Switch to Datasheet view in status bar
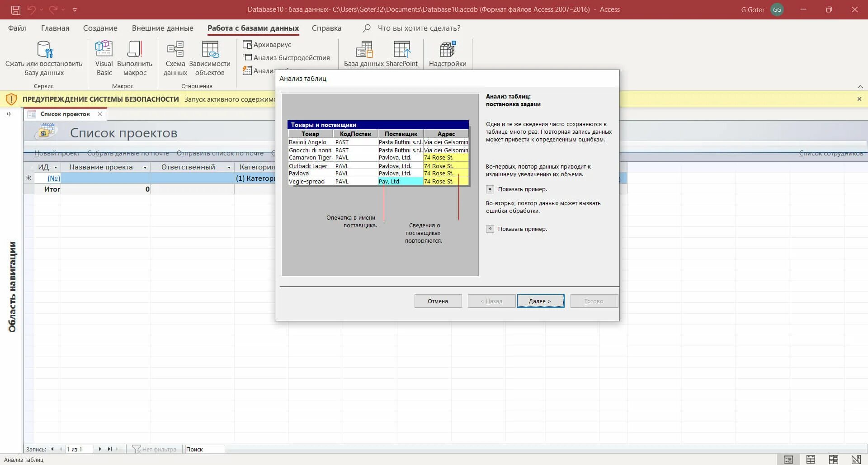 (x=811, y=460)
